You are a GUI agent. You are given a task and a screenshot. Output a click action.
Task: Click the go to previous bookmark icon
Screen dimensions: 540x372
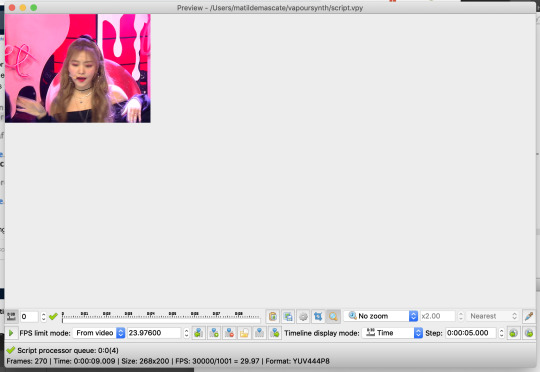coord(198,333)
